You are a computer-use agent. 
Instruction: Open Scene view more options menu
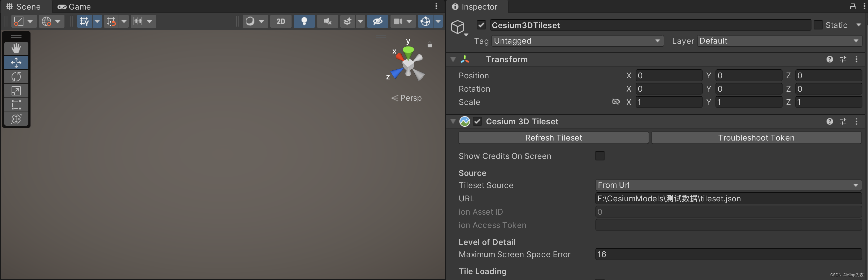click(436, 6)
